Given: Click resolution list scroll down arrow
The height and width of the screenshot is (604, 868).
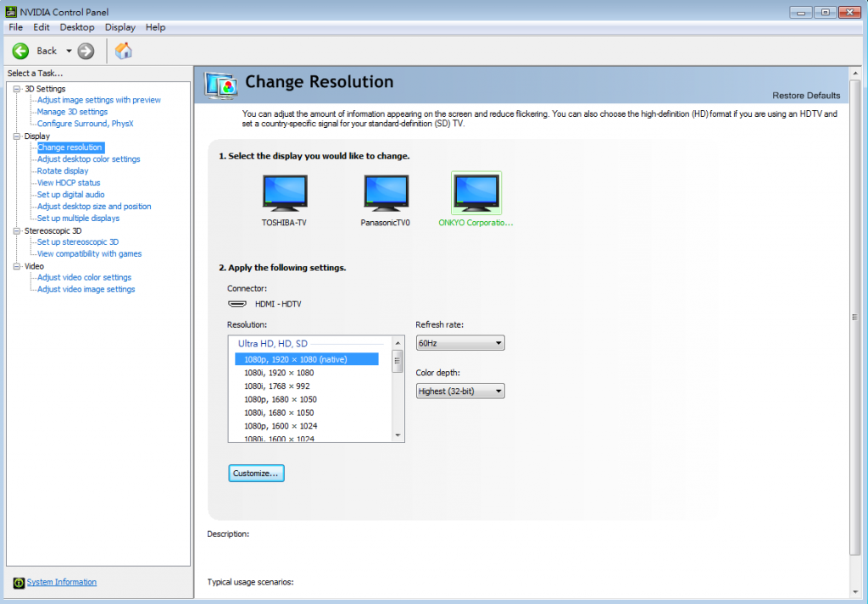Looking at the screenshot, I should click(398, 436).
